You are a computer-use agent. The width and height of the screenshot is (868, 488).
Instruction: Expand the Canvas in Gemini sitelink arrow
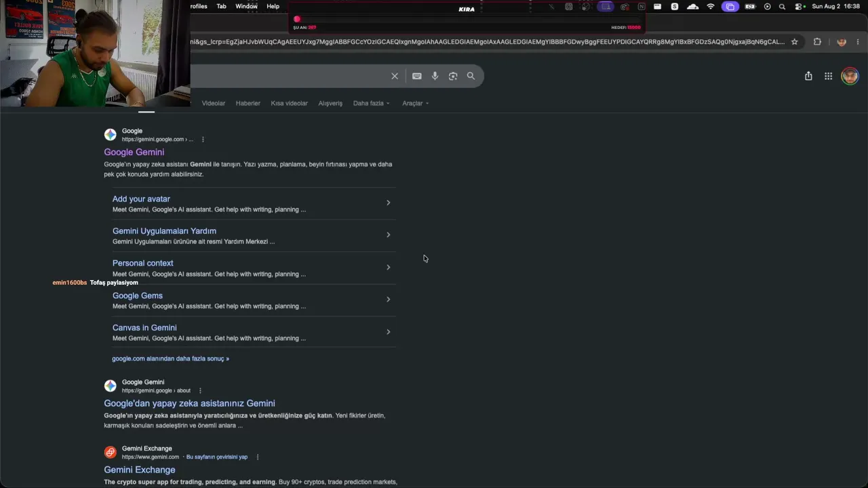[388, 331]
